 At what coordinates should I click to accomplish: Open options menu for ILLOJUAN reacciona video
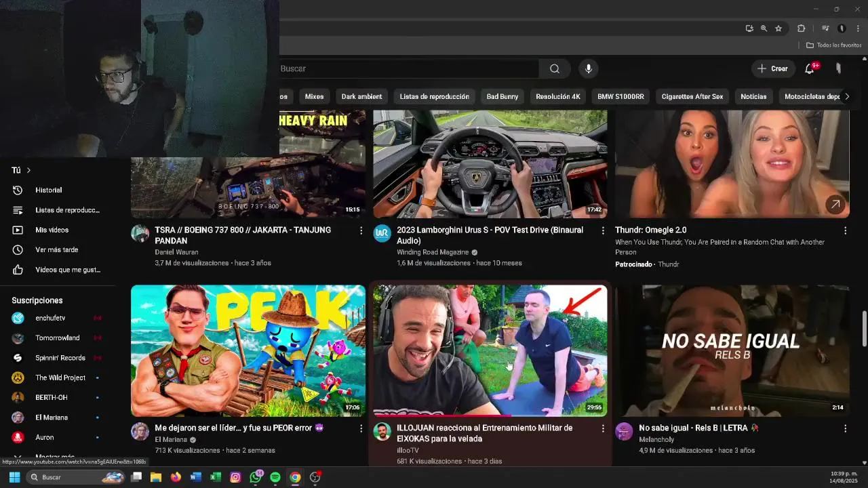pyautogui.click(x=603, y=428)
